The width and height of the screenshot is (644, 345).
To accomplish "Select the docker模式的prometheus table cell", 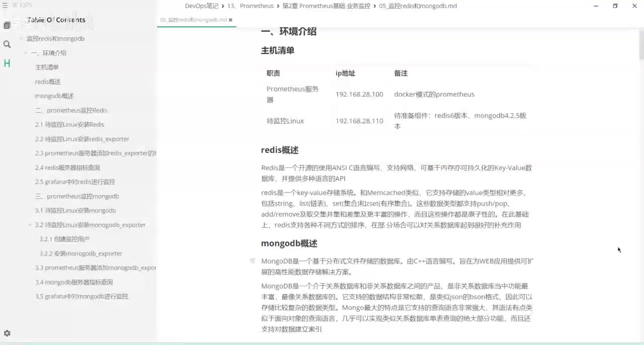I will [434, 95].
